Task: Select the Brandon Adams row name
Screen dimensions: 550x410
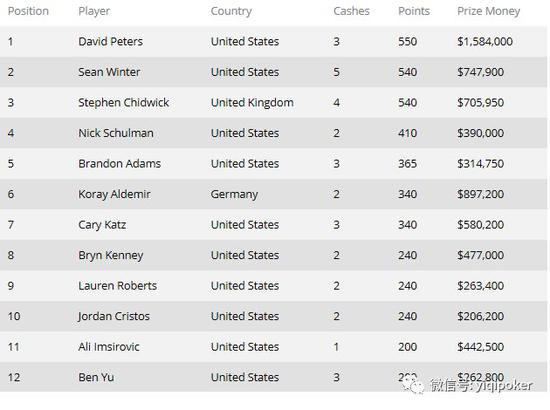Action: (119, 163)
